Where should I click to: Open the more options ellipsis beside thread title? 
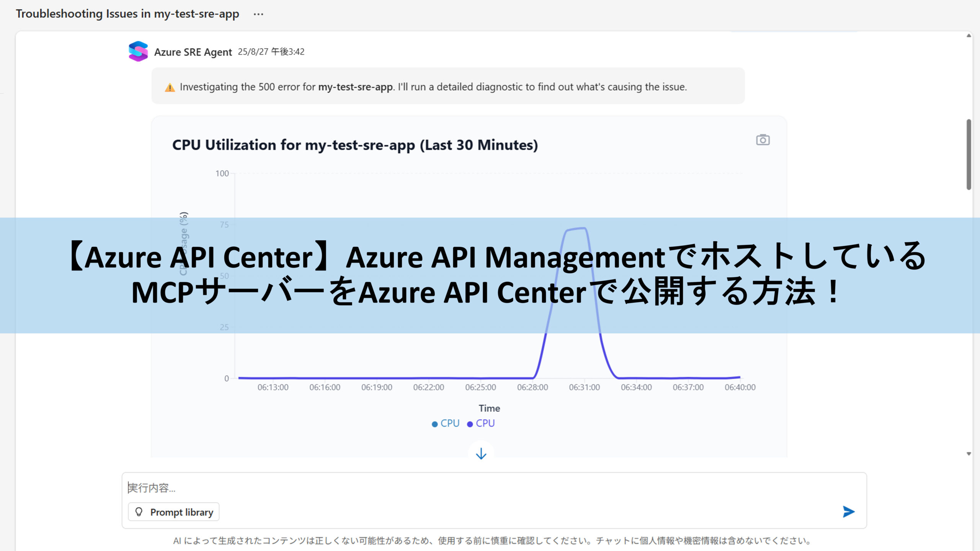[x=258, y=14]
